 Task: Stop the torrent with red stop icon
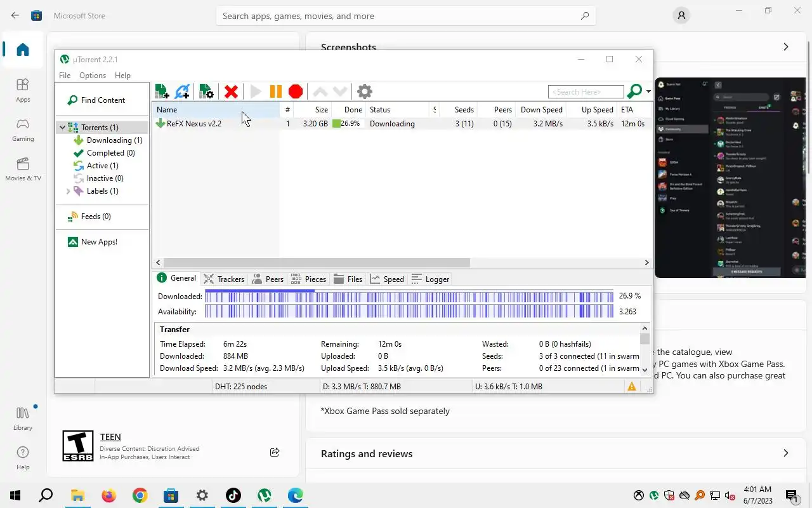coord(296,91)
